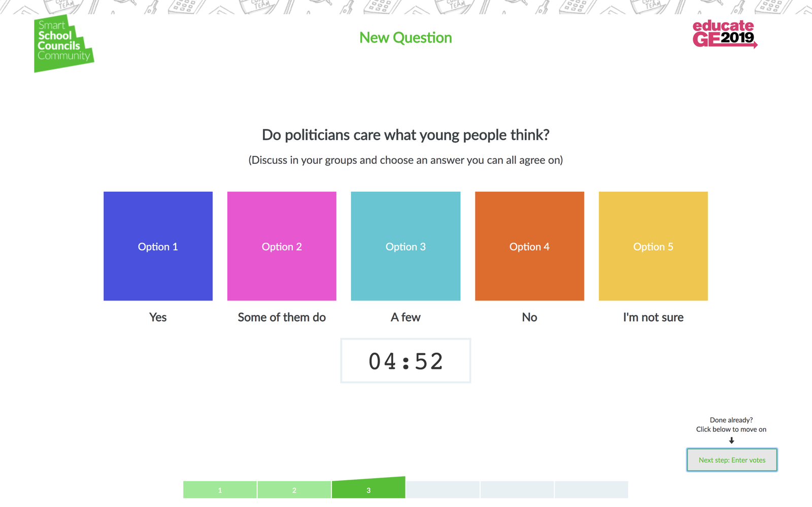This screenshot has height=507, width=812.
Task: Click the 04:52 countdown timer
Action: point(405,361)
